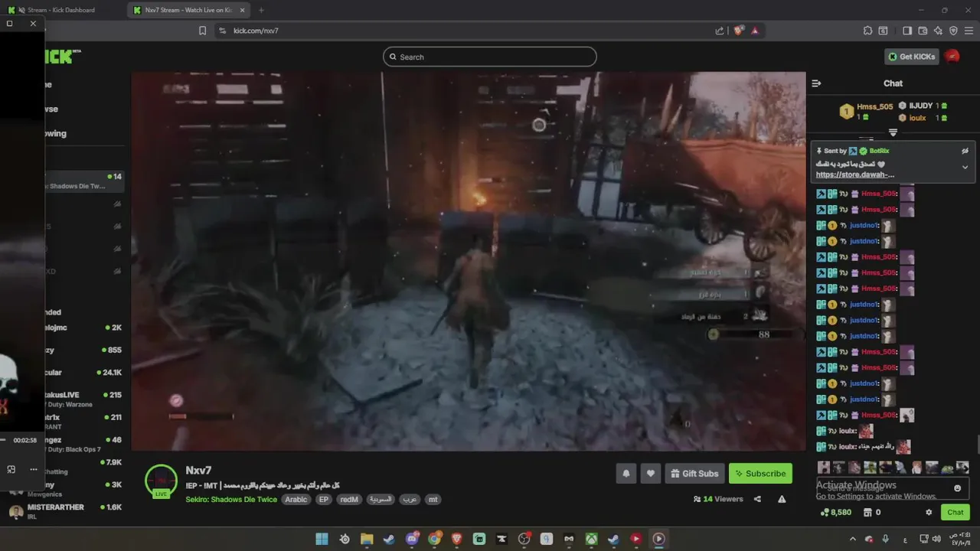
Task: Select the mt stream tag
Action: [x=433, y=499]
